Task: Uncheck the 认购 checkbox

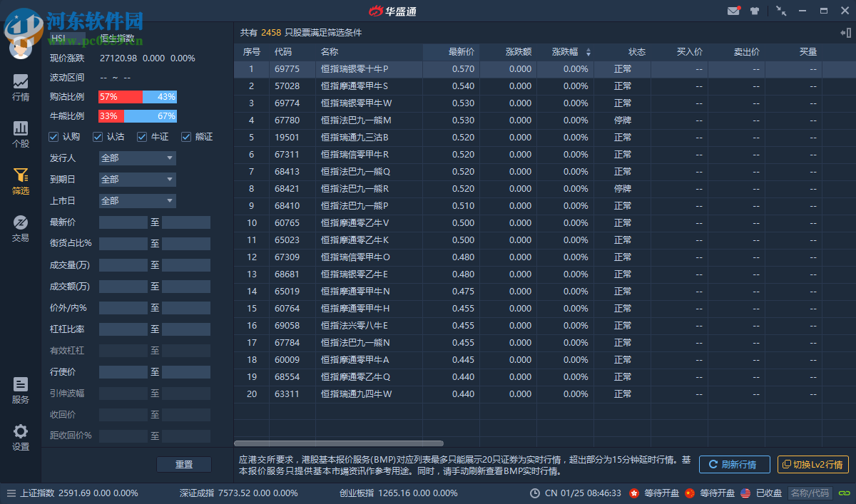Action: [x=53, y=136]
